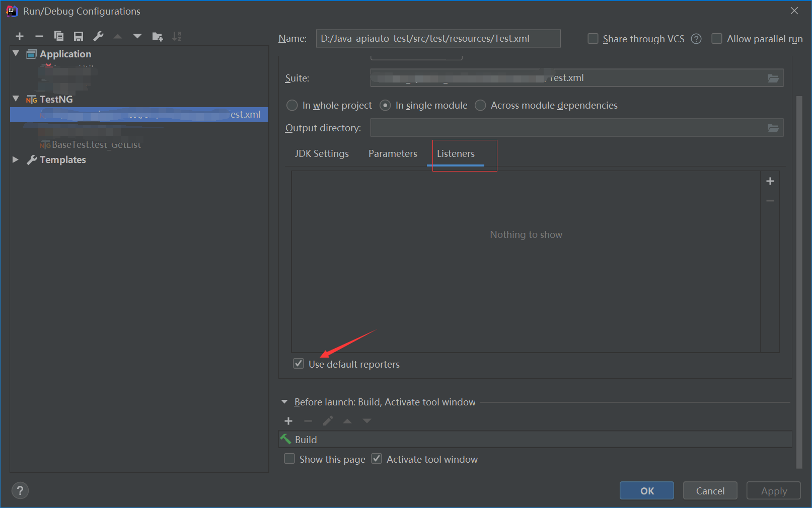The image size is (812, 508).
Task: Expand the Templates tree node
Action: tap(16, 159)
